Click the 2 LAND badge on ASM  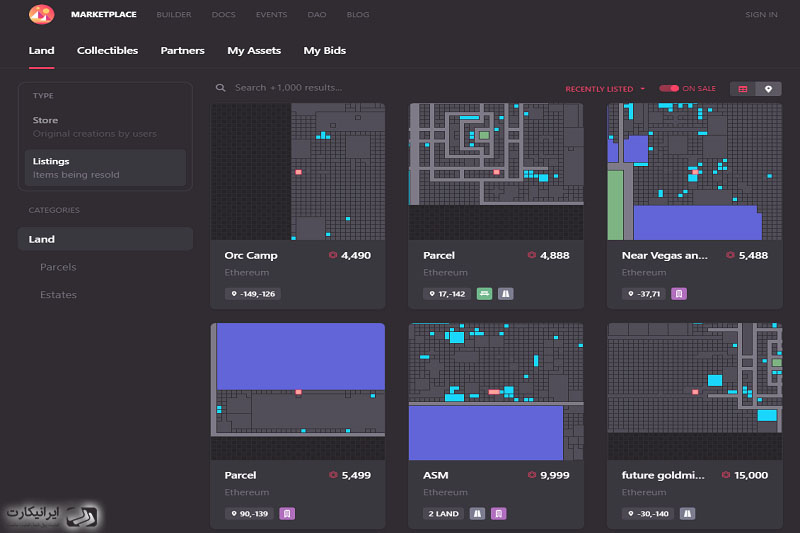coord(443,514)
